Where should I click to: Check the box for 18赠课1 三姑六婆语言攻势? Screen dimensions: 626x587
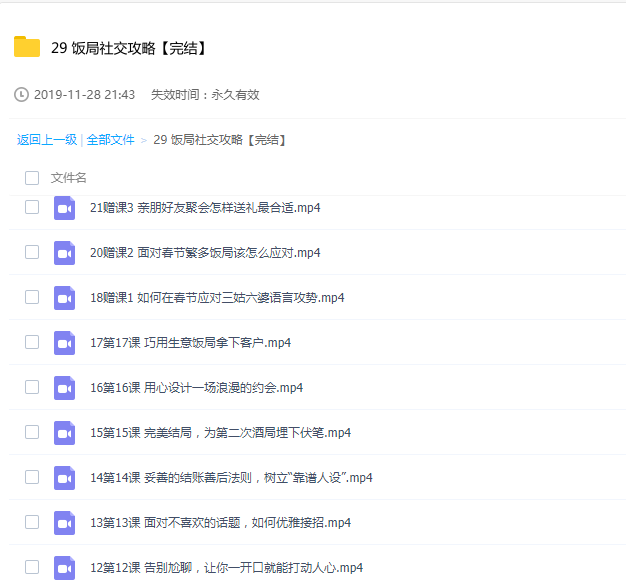click(32, 297)
